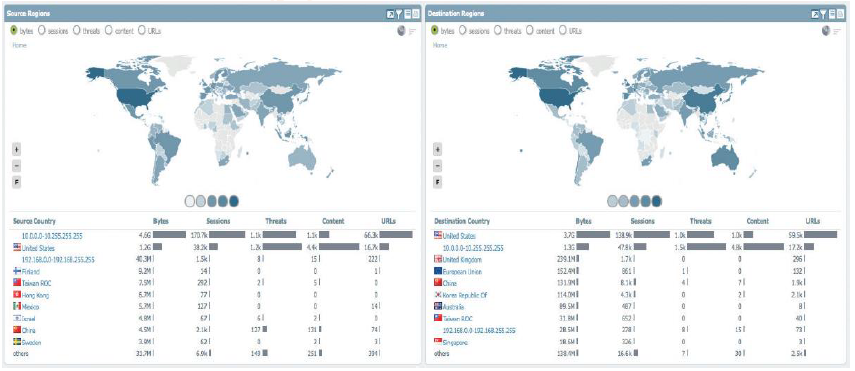Screen dimensions: 855x371
Task: Open Hong Kong in Source Country list
Action: pos(35,295)
